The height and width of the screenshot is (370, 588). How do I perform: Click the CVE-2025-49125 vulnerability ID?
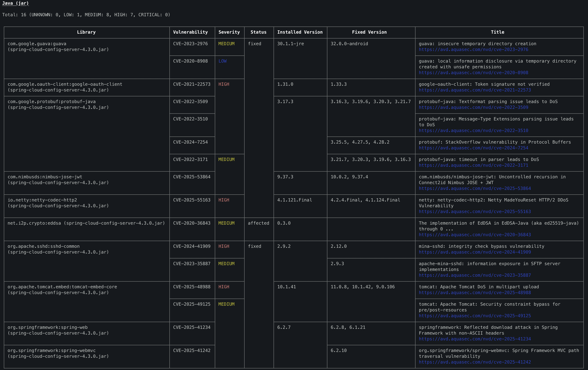(x=192, y=304)
